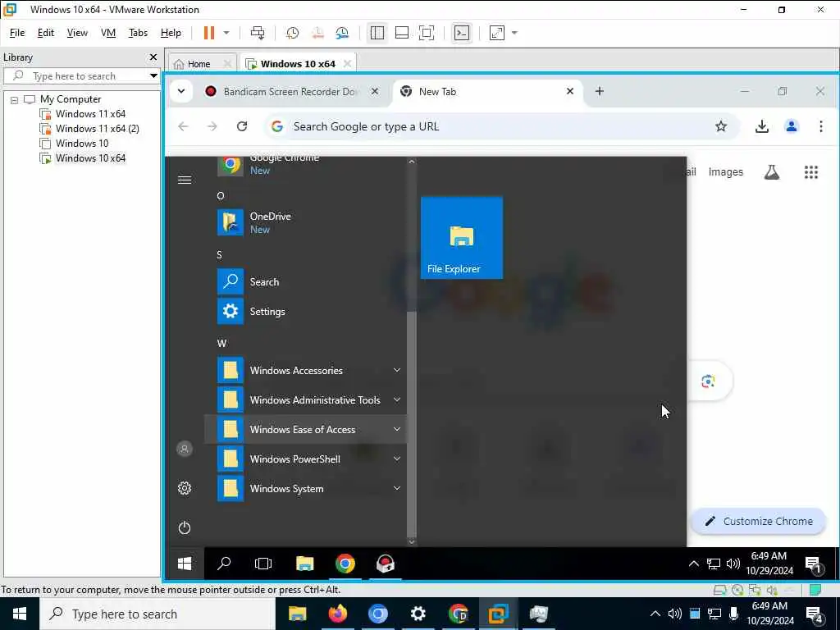Close the Windows 10 x64 VMware tab
Screen dimensions: 840x630
click(347, 63)
